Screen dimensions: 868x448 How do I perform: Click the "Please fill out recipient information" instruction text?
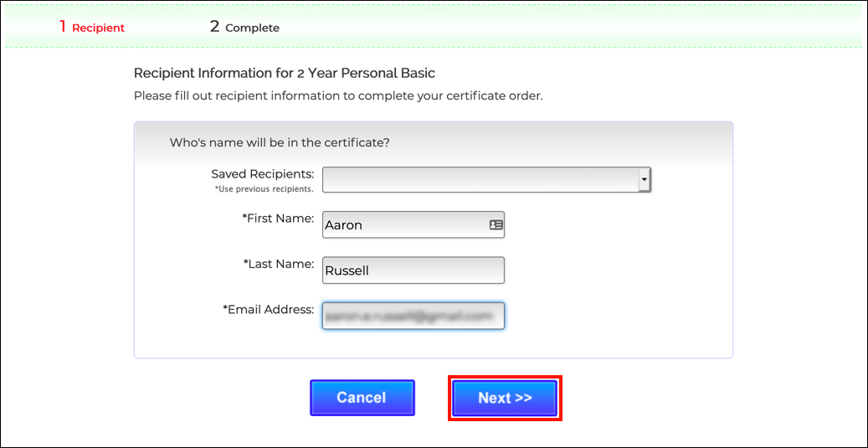click(x=338, y=95)
